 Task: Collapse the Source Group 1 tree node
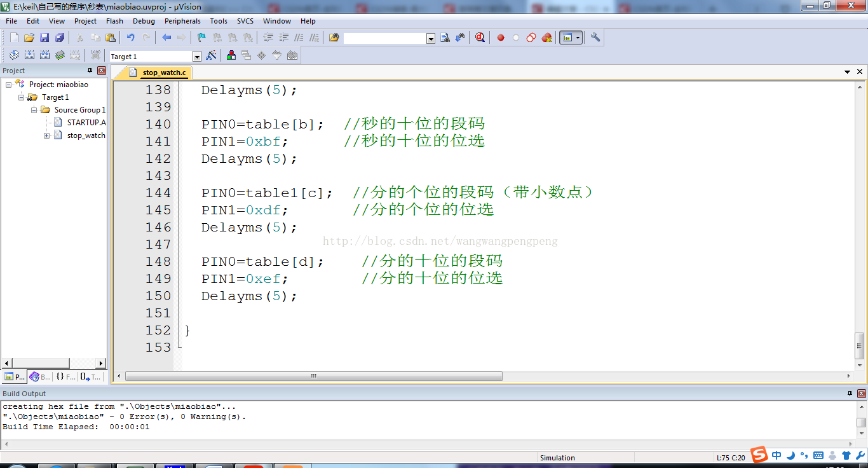[34, 110]
